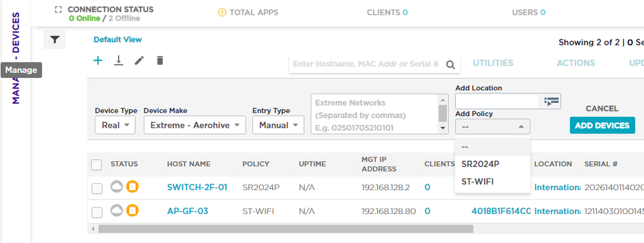Open the AP-GF-03 host link
644x243 pixels.
click(188, 211)
